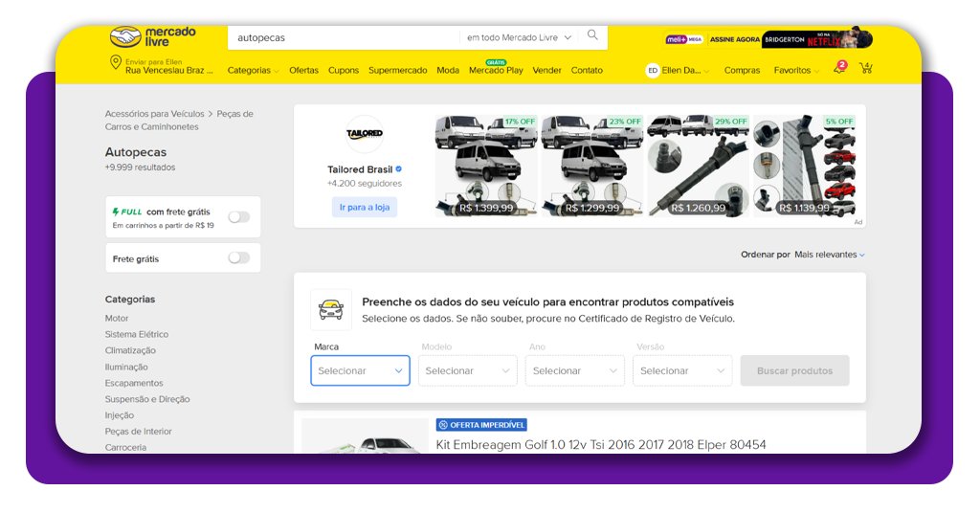Click the search field containing autopecas
The height and width of the screenshot is (513, 980).
click(344, 37)
